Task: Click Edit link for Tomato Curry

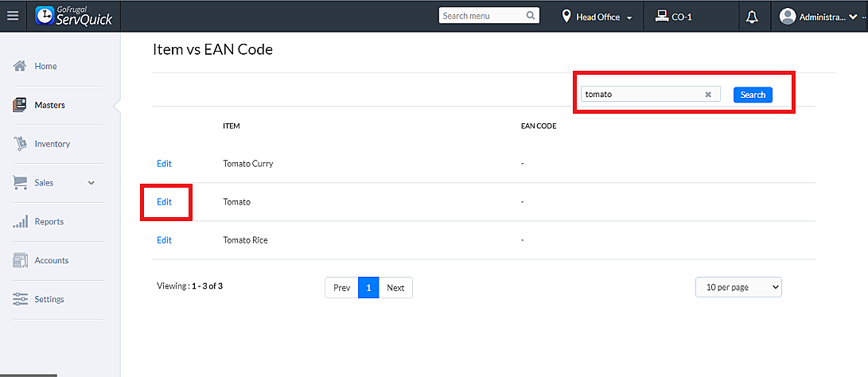Action: [164, 164]
